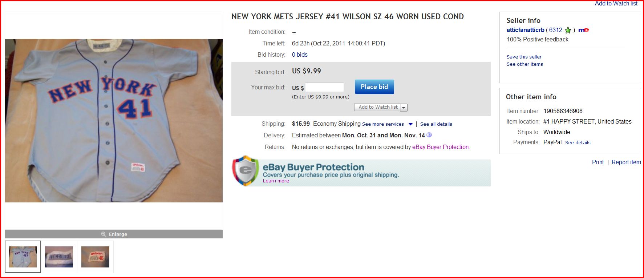Screen dimensions: 644x278
Task: Click the Report item link
Action: (x=626, y=162)
